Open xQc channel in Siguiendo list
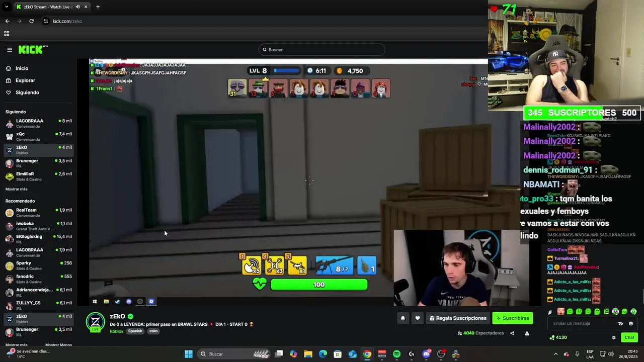644x362 pixels. [39, 136]
